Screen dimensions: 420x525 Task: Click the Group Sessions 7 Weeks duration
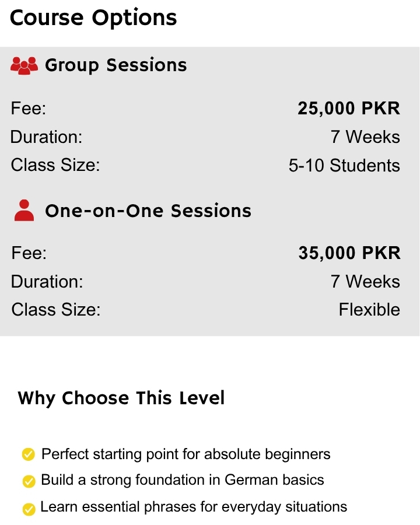[x=365, y=137]
